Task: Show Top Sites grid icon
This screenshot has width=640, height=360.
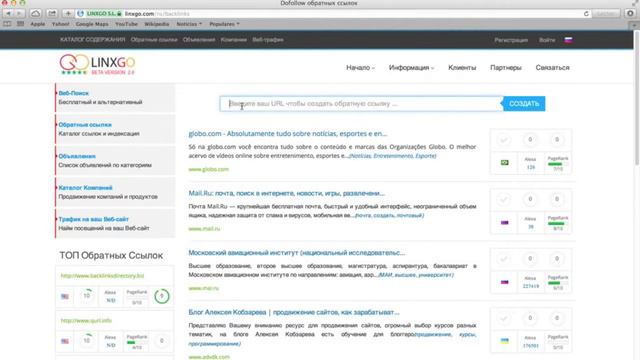Action: [x=20, y=24]
